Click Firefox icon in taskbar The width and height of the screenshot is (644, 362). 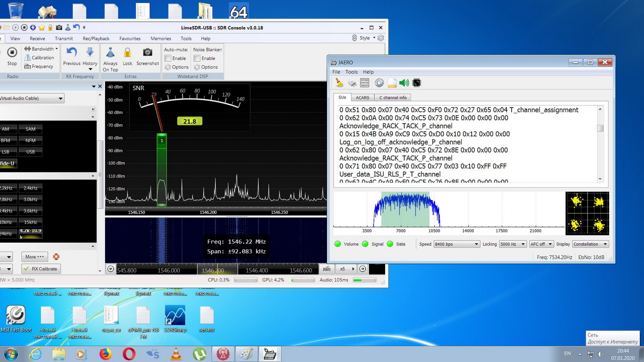pos(106,354)
